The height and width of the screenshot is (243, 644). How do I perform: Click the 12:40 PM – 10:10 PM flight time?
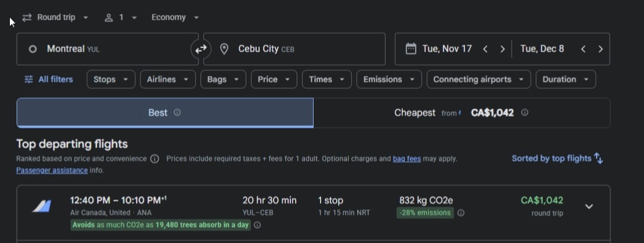(x=118, y=200)
